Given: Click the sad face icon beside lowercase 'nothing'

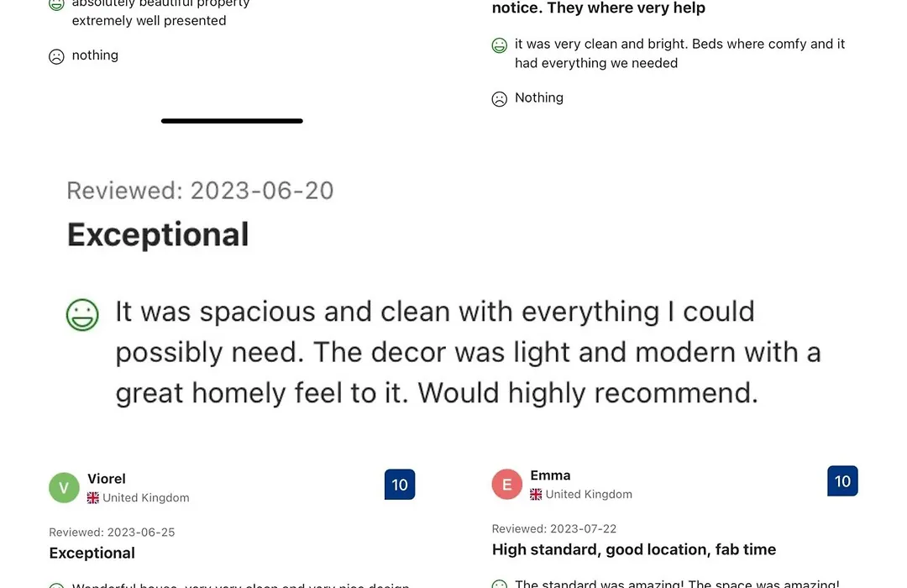Looking at the screenshot, I should 56,57.
